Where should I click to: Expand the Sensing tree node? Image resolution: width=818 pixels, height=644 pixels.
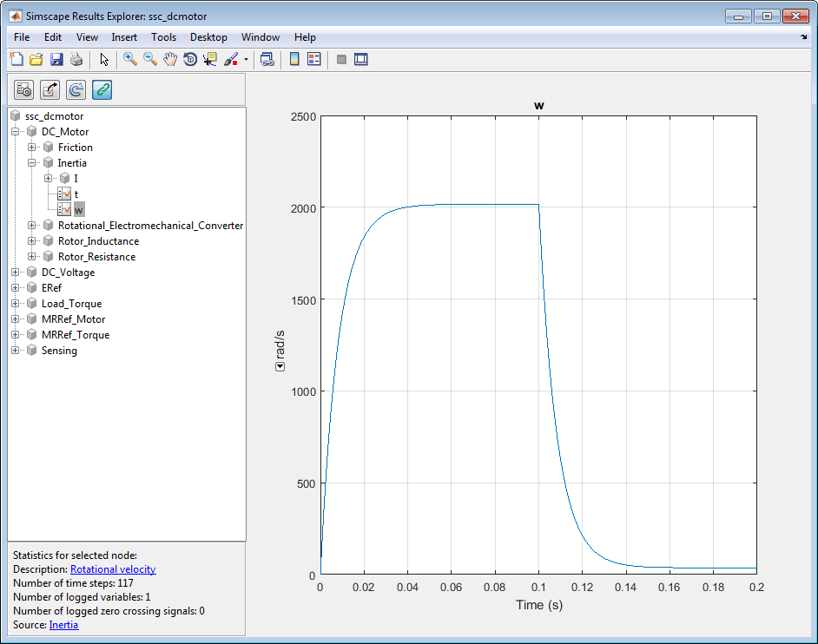(x=16, y=351)
